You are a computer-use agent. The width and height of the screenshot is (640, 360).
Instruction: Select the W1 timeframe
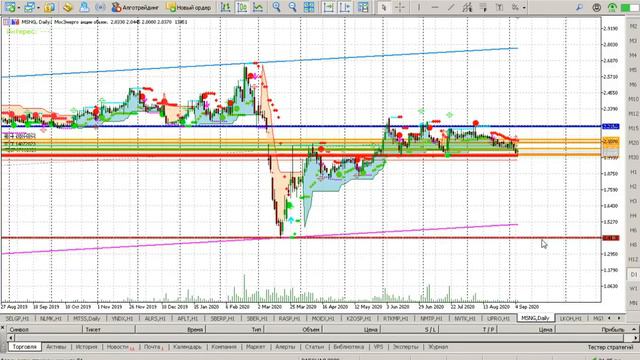(x=633, y=289)
